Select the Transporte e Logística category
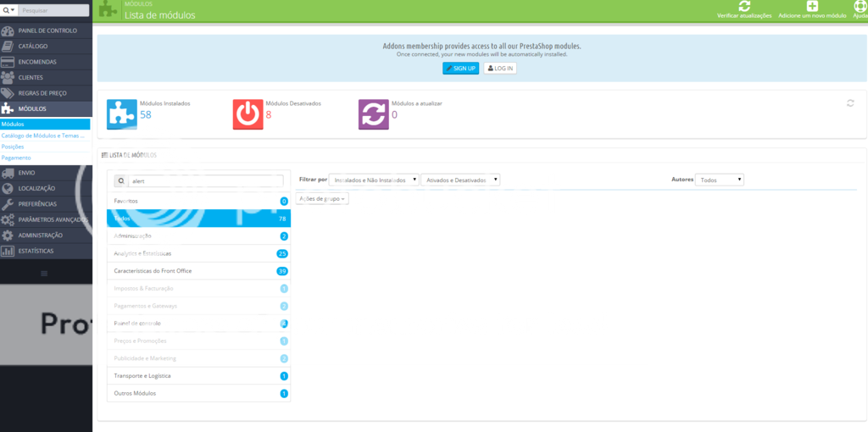868x432 pixels. point(142,375)
